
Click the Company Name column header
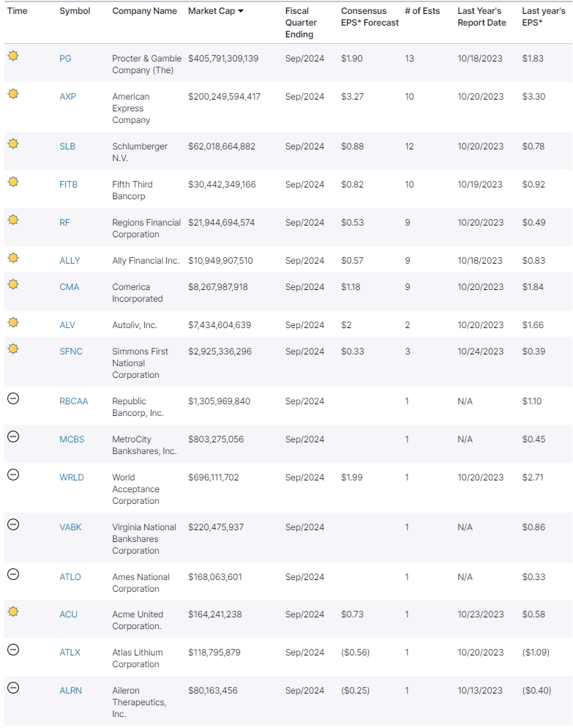tap(144, 11)
